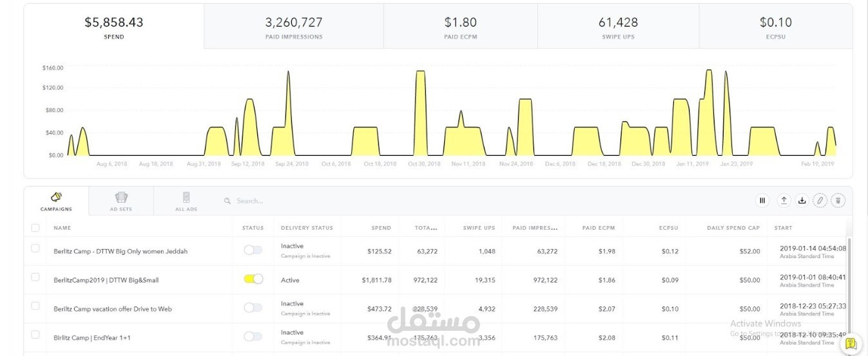This screenshot has width=868, height=356.
Task: Enable the Berlitz Camp Jeddah campaign toggle
Action: pyautogui.click(x=253, y=250)
